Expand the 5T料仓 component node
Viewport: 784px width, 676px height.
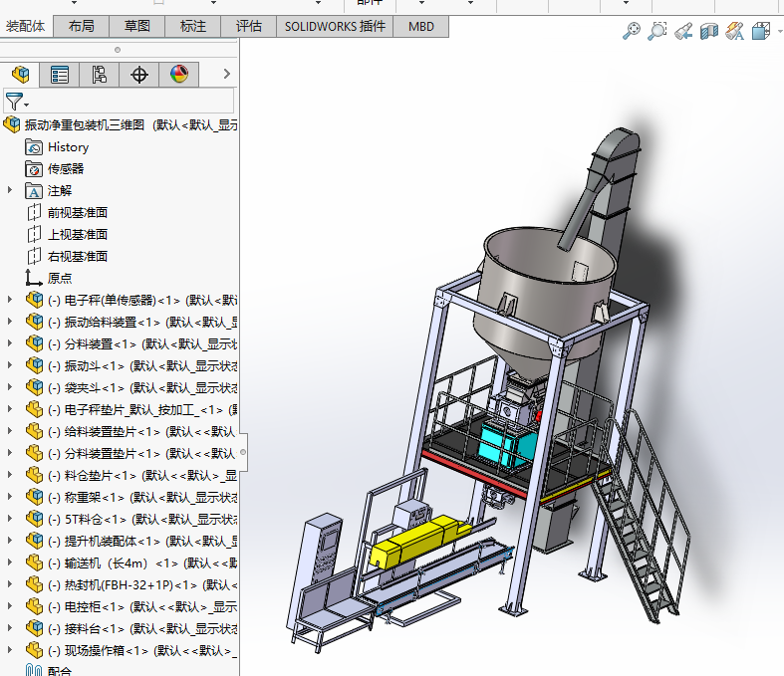tap(11, 519)
